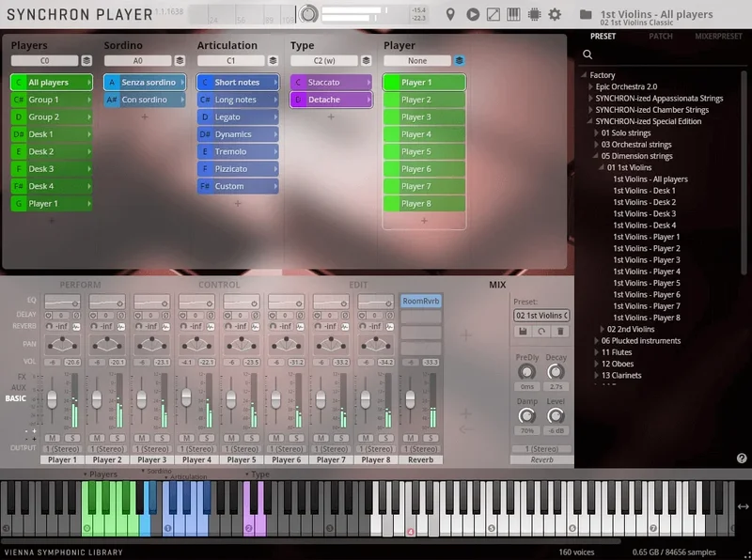Click the Players C0 keyswitch field
Viewport: 752px width, 560px height.
point(44,60)
